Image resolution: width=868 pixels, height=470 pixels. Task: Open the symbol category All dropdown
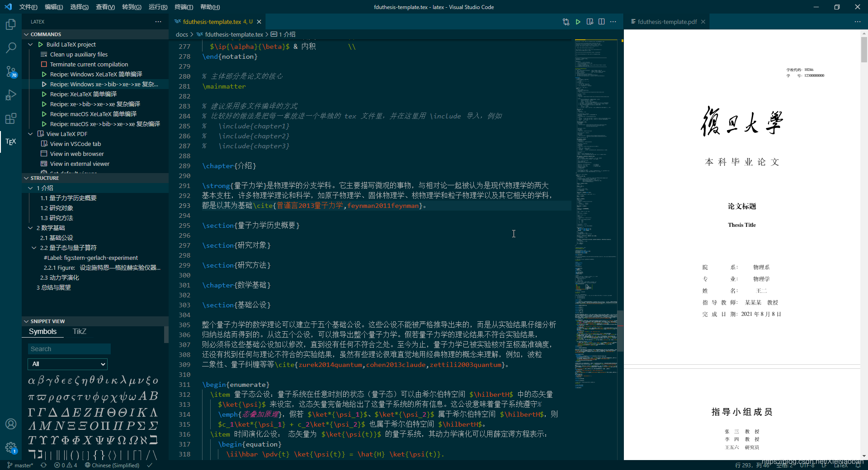pyautogui.click(x=67, y=364)
